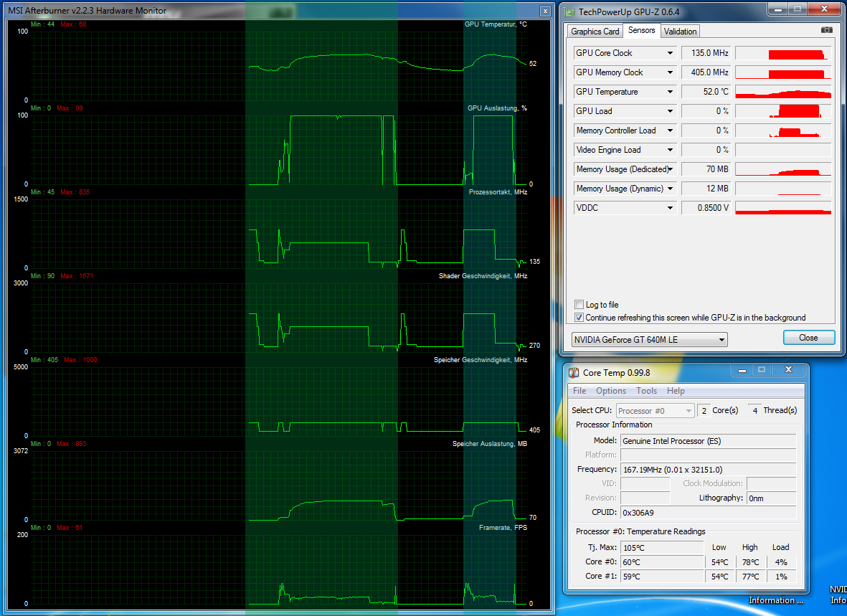The image size is (847, 616).
Task: Click the GPU-Z title bar app icon
Action: pyautogui.click(x=570, y=11)
